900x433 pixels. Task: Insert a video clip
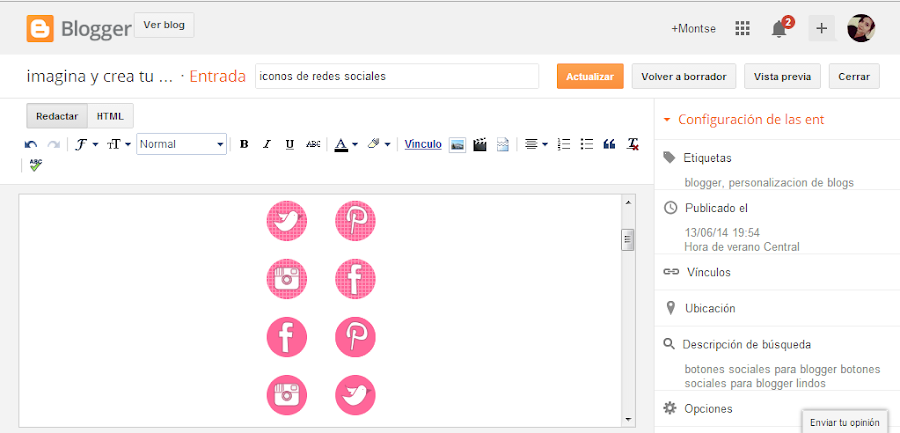pos(480,145)
